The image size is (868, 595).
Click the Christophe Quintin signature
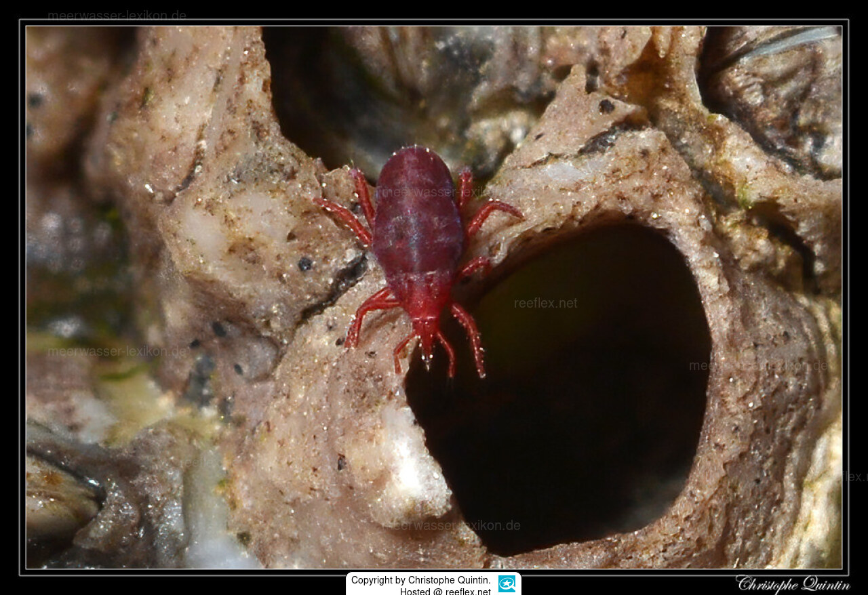pos(792,583)
